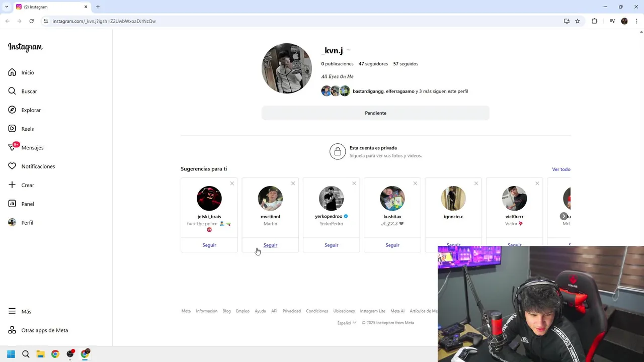This screenshot has height=362, width=644.
Task: Open the Reels section
Action: (x=21, y=129)
